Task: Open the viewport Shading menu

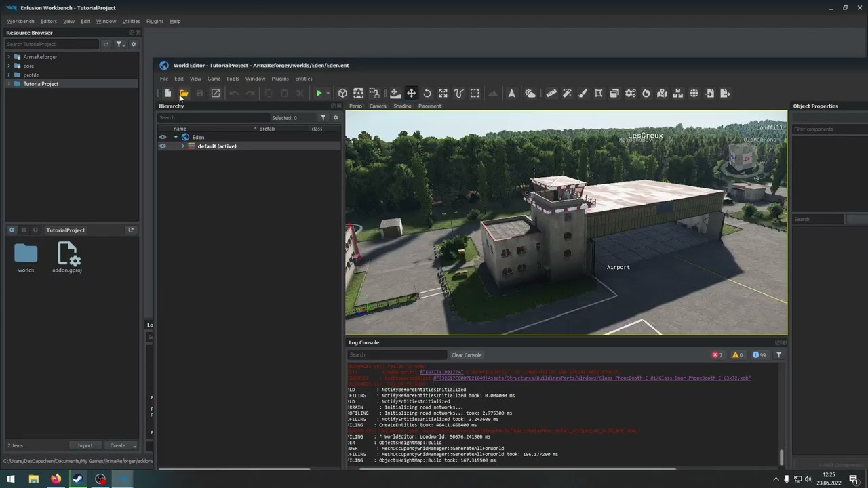Action: coord(402,106)
